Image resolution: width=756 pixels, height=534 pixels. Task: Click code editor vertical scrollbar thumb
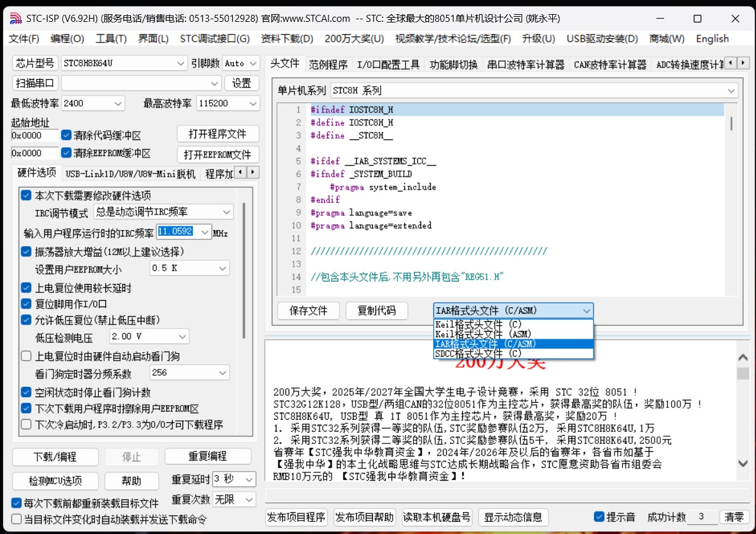pyautogui.click(x=731, y=124)
